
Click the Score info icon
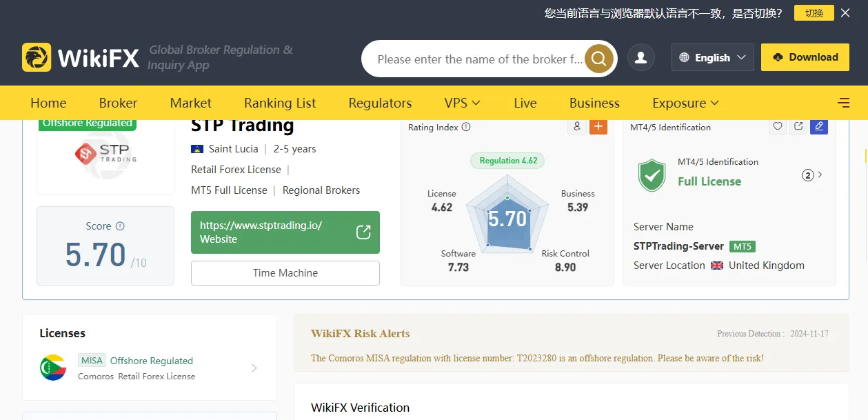pos(120,226)
